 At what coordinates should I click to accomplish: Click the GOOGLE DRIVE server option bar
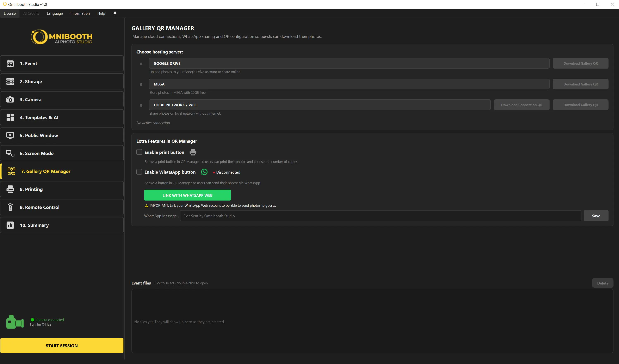pyautogui.click(x=349, y=63)
